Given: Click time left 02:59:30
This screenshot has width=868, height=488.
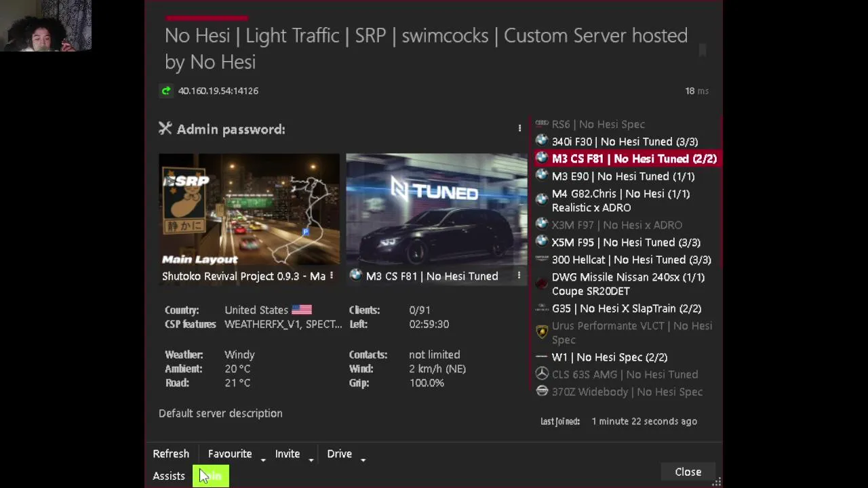Looking at the screenshot, I should click(x=429, y=324).
